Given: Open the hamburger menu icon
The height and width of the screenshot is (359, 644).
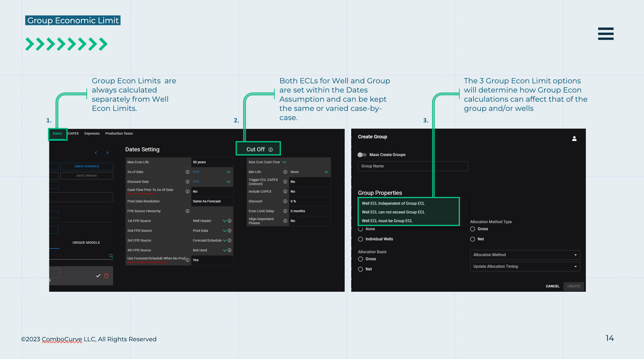Looking at the screenshot, I should point(606,34).
